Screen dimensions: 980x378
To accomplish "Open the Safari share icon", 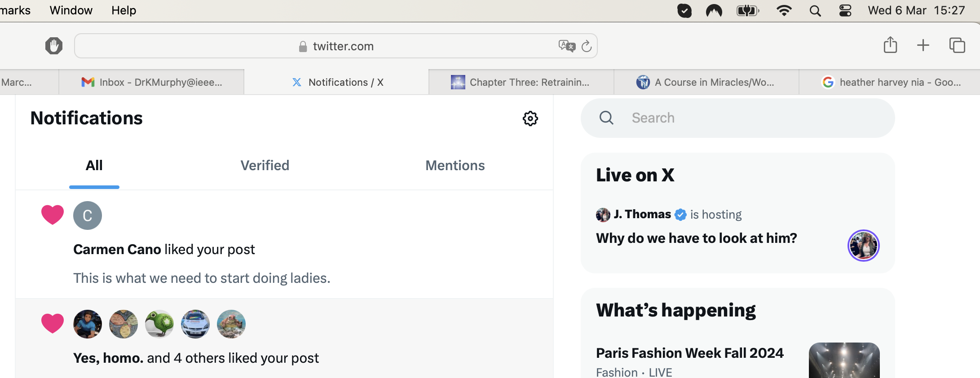I will 890,45.
